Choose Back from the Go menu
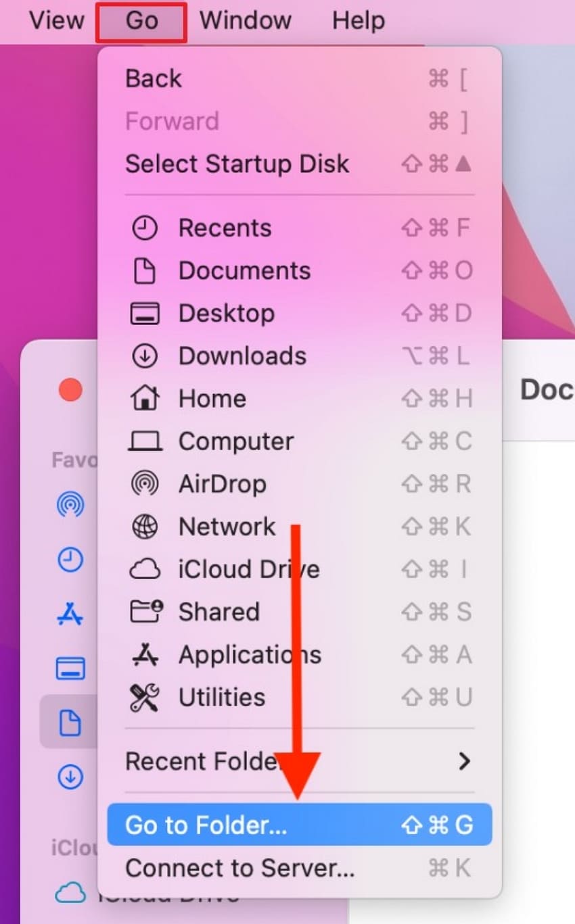 pos(300,78)
